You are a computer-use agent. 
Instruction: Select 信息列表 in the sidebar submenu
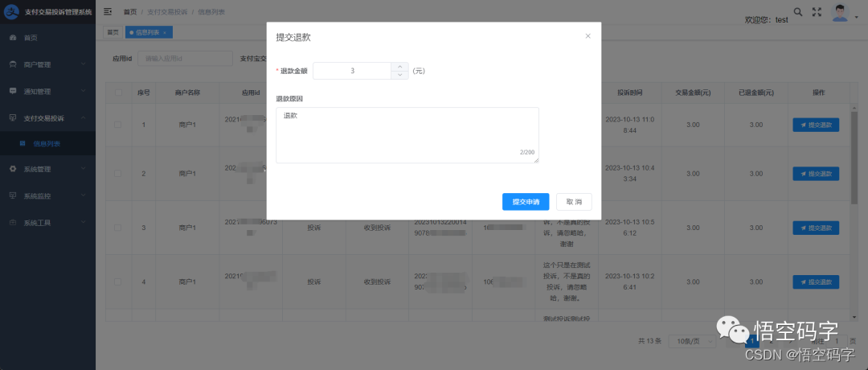(x=47, y=143)
